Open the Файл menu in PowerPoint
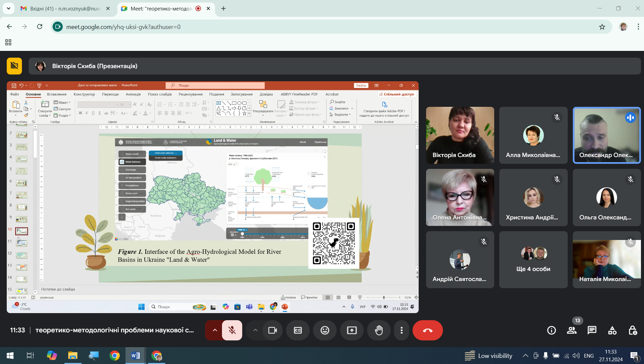 pos(15,94)
